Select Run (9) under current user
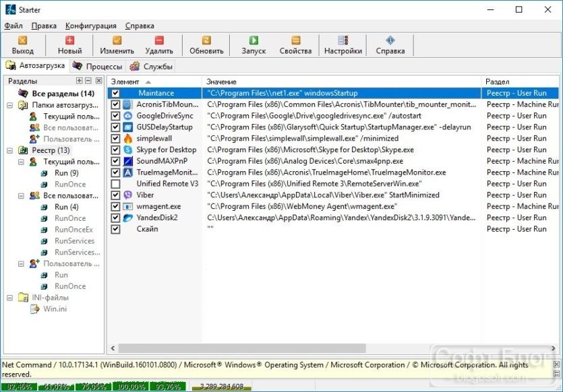 (x=67, y=173)
